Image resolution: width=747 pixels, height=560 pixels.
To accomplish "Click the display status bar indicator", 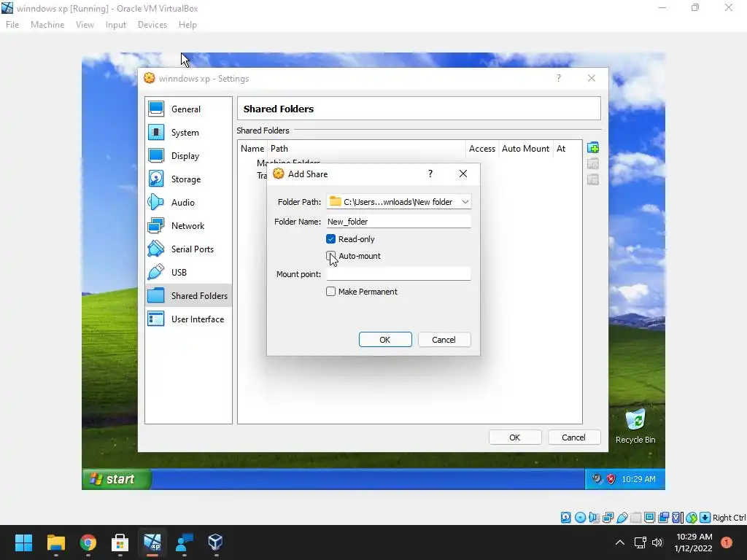I will (649, 518).
